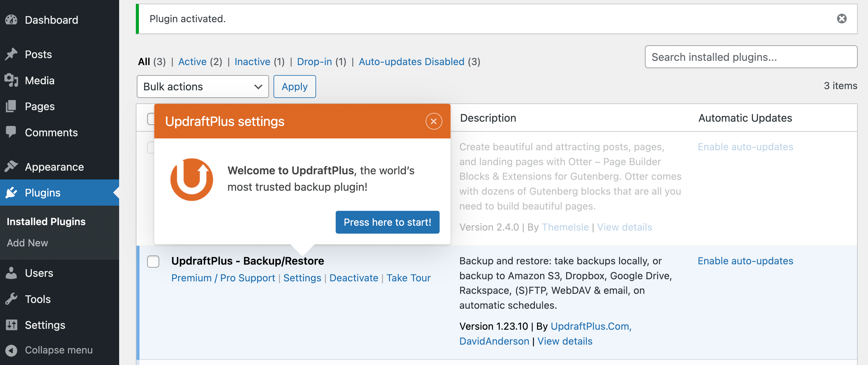Viewport: 868px width, 365px height.
Task: Click the Pages document icon
Action: (x=11, y=106)
